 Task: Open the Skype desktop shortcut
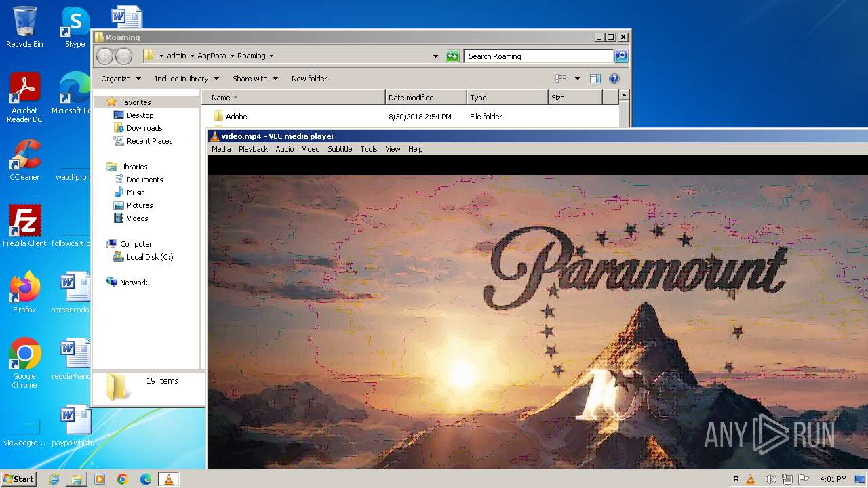point(75,27)
